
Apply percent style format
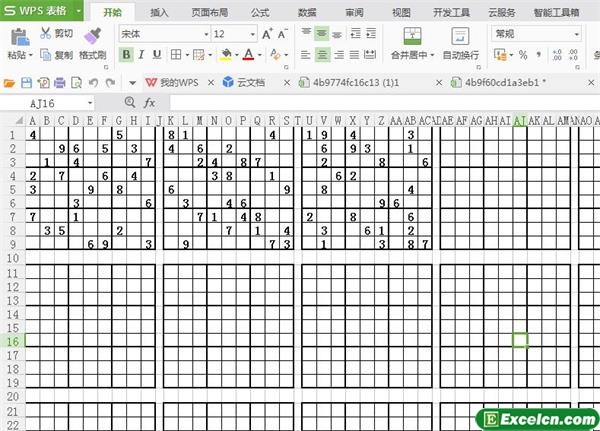point(523,55)
